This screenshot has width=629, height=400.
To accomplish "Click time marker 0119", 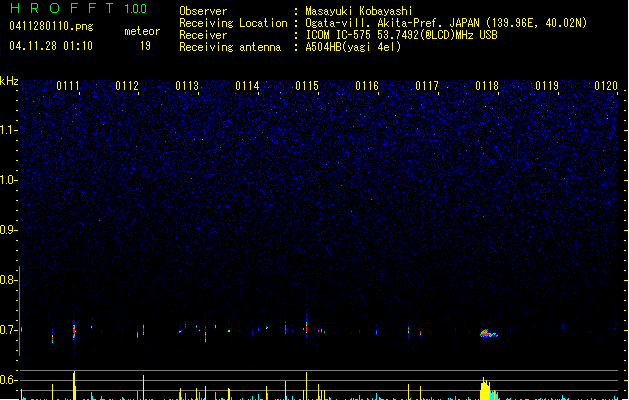I will point(547,86).
